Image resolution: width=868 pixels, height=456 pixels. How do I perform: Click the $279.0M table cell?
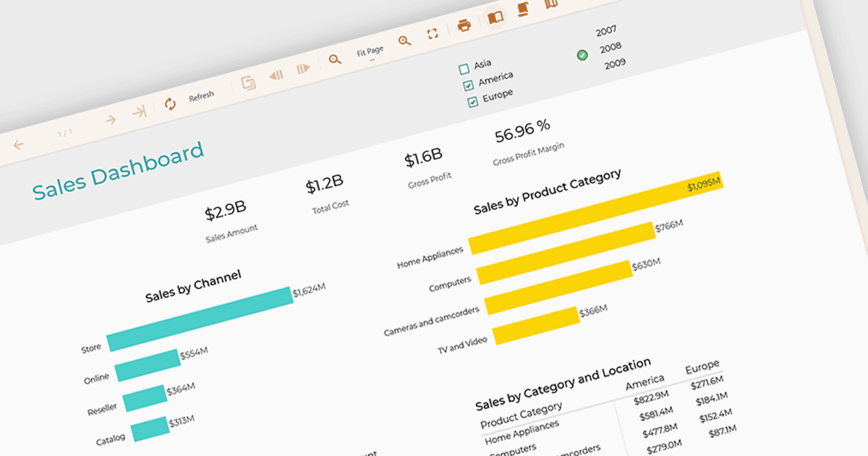663,448
